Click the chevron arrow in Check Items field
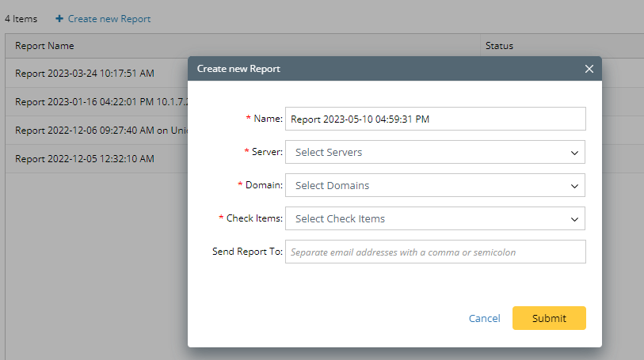The image size is (644, 360). [x=574, y=219]
